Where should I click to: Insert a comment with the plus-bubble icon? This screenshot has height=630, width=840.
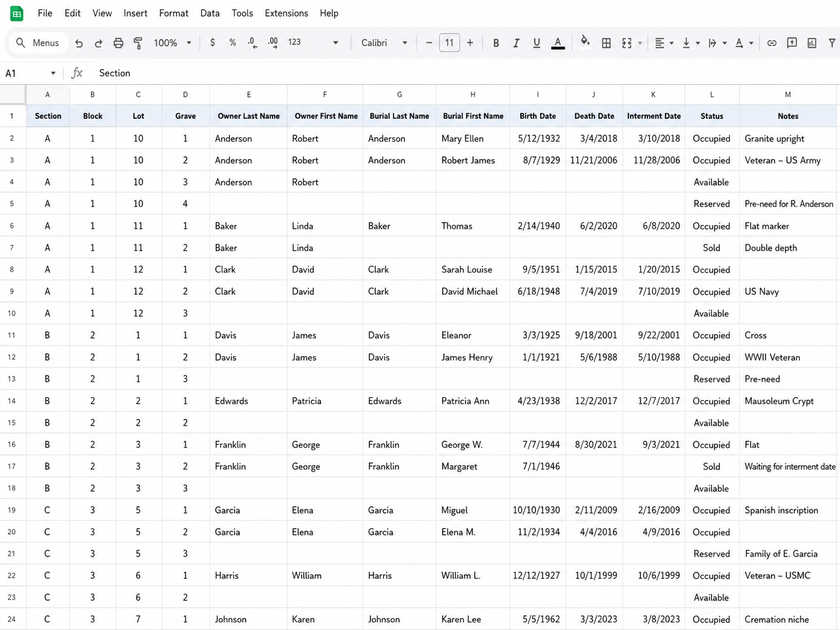(x=792, y=43)
